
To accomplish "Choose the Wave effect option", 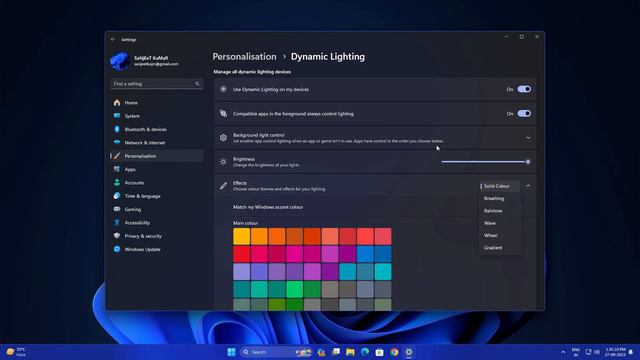I will (500, 223).
